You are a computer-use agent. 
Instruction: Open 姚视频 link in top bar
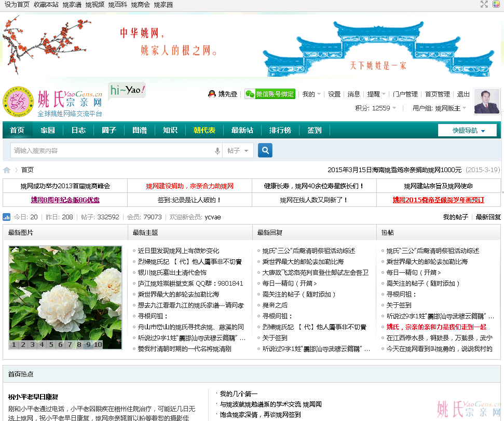[95, 5]
